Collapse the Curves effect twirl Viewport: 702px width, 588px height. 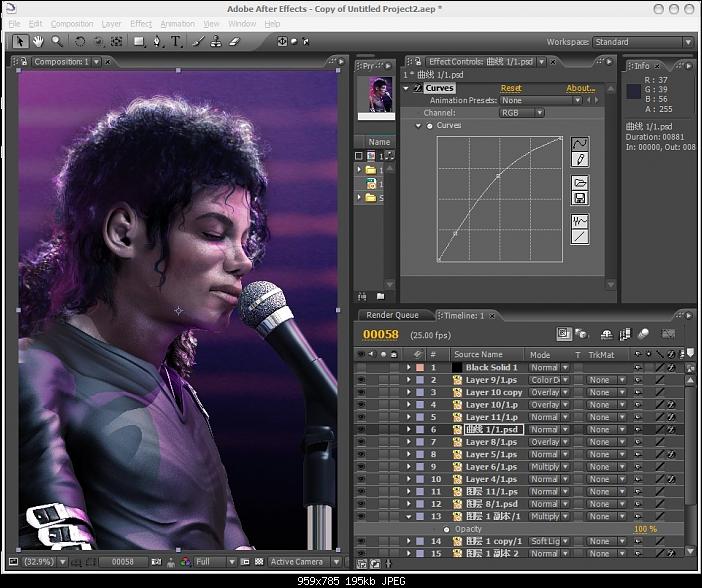tap(406, 88)
